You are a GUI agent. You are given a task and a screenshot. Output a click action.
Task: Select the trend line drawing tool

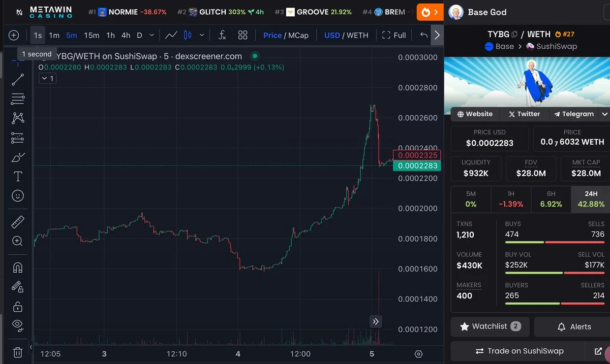[x=18, y=79]
